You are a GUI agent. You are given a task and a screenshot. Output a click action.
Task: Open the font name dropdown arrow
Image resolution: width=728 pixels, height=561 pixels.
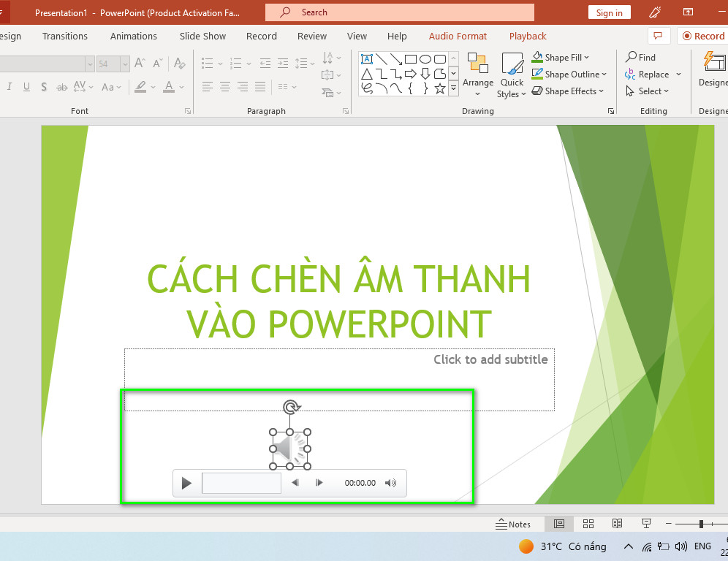[90, 64]
